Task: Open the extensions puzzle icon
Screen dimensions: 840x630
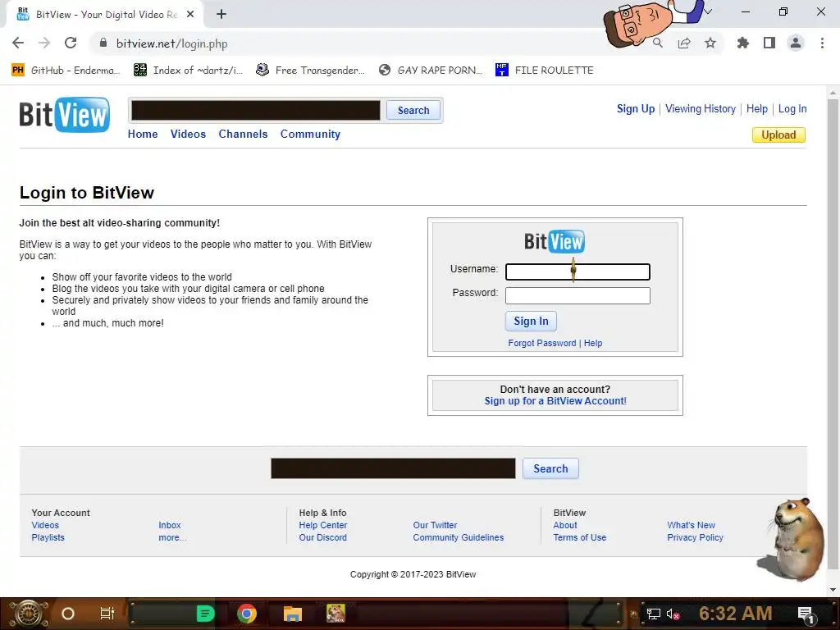Action: click(x=743, y=43)
